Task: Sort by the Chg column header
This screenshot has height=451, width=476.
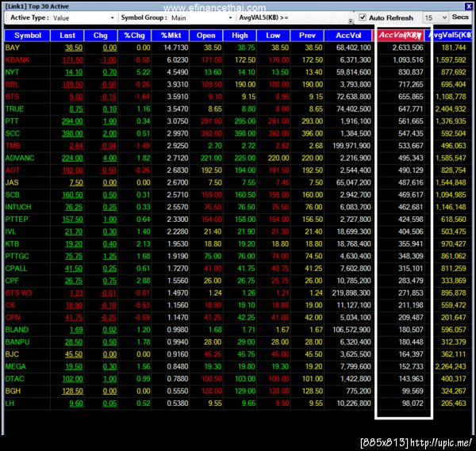Action: pos(101,36)
